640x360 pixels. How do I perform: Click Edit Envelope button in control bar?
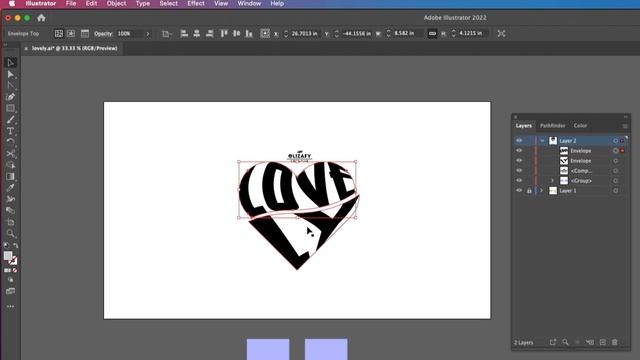point(59,33)
